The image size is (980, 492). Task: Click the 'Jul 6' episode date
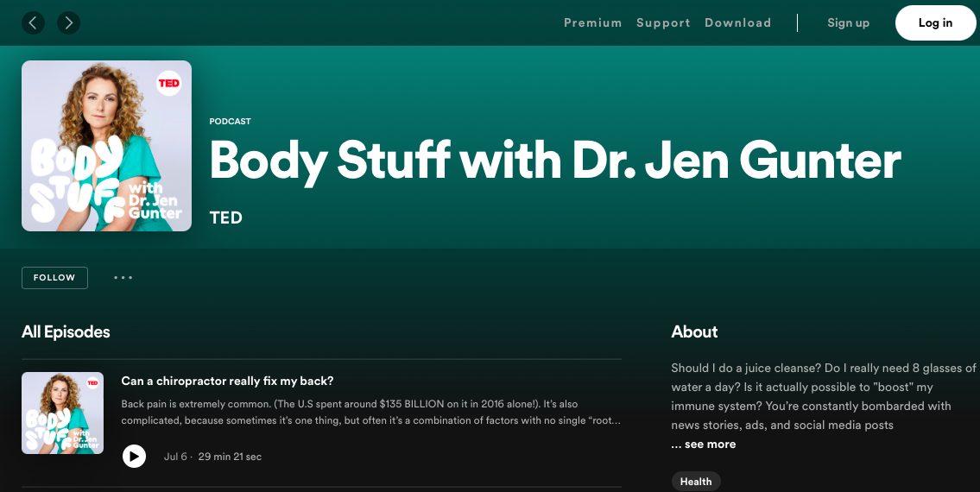click(x=175, y=457)
